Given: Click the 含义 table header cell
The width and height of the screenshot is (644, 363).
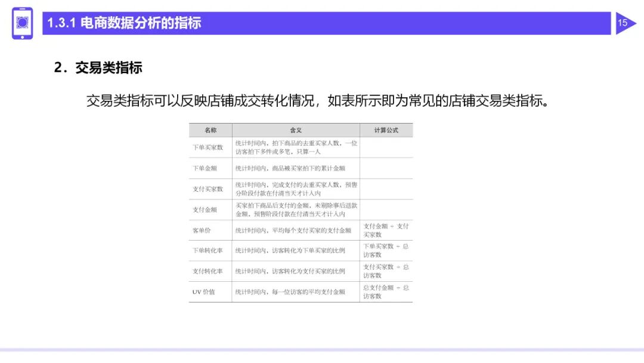Looking at the screenshot, I should [x=295, y=130].
